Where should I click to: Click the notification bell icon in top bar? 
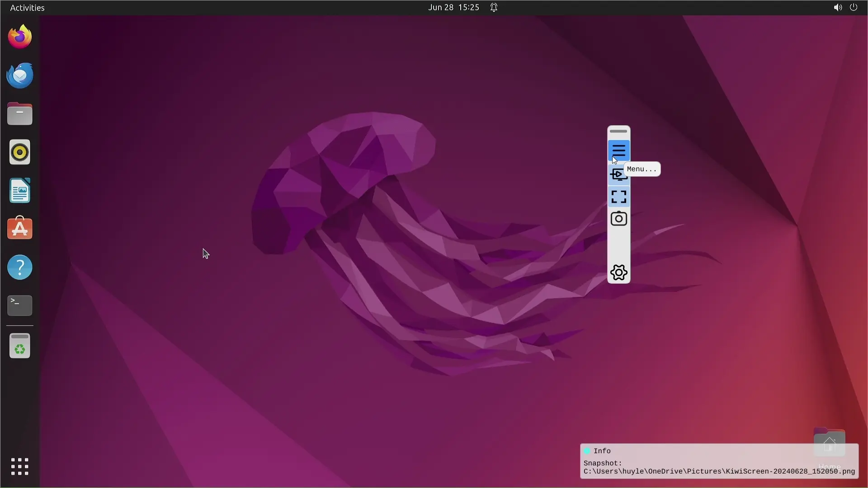pos(494,8)
